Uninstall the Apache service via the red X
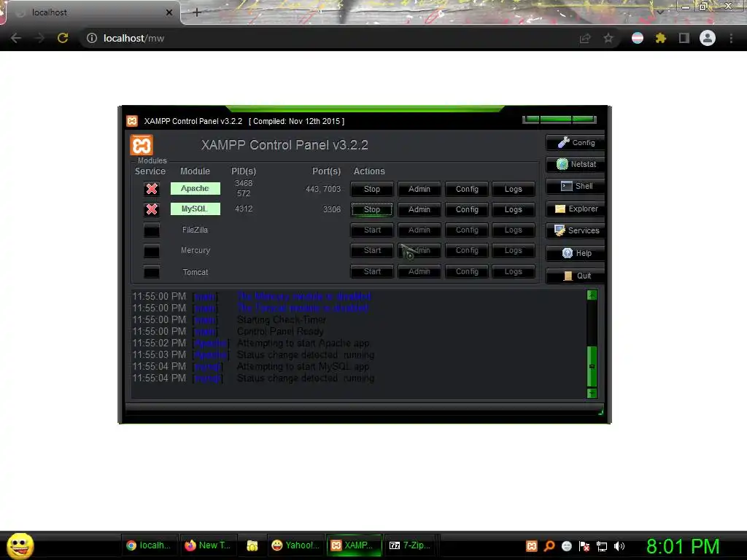Viewport: 747px width, 560px height. [x=152, y=189]
